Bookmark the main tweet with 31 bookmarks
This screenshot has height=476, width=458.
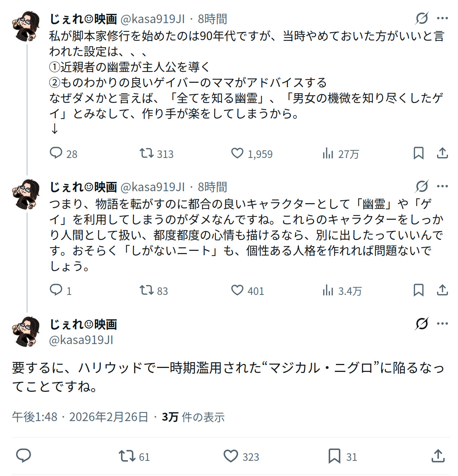334,456
